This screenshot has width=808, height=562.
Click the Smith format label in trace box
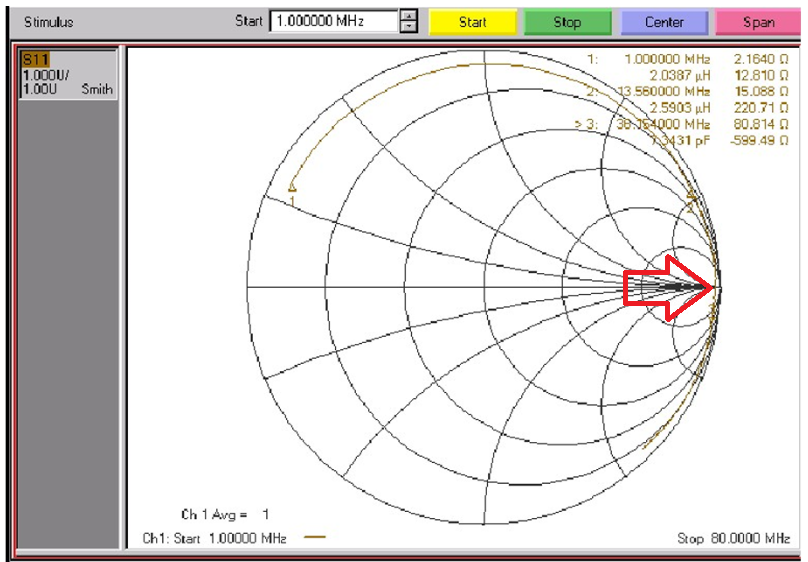[x=97, y=89]
